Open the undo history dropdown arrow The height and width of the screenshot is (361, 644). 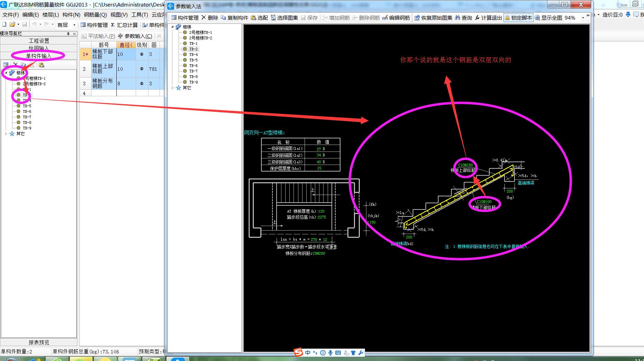point(40,25)
